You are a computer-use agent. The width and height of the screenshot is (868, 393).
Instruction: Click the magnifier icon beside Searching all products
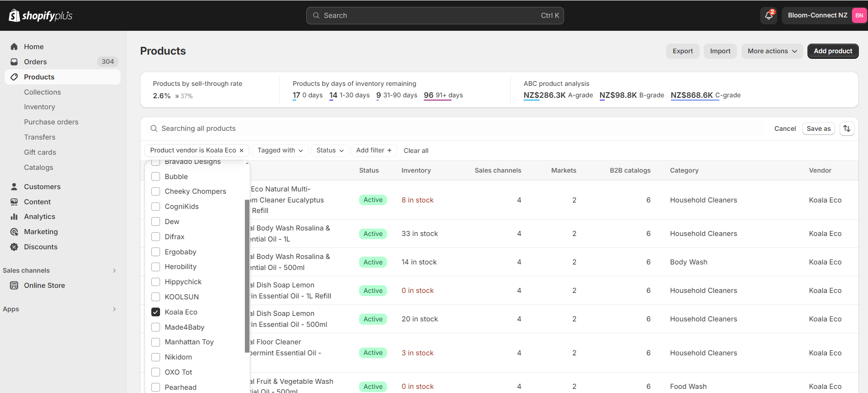pos(154,129)
